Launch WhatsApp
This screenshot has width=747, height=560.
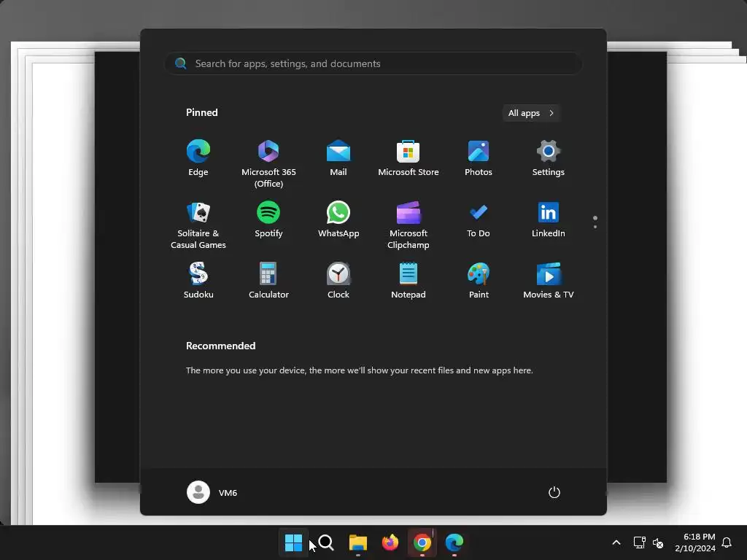[x=338, y=220]
